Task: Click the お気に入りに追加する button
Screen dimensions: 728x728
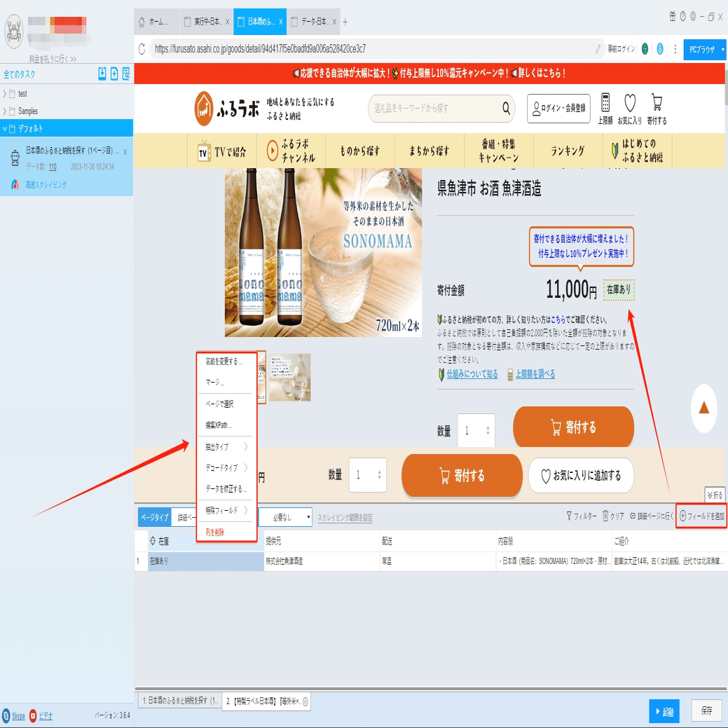Action: 582,476
